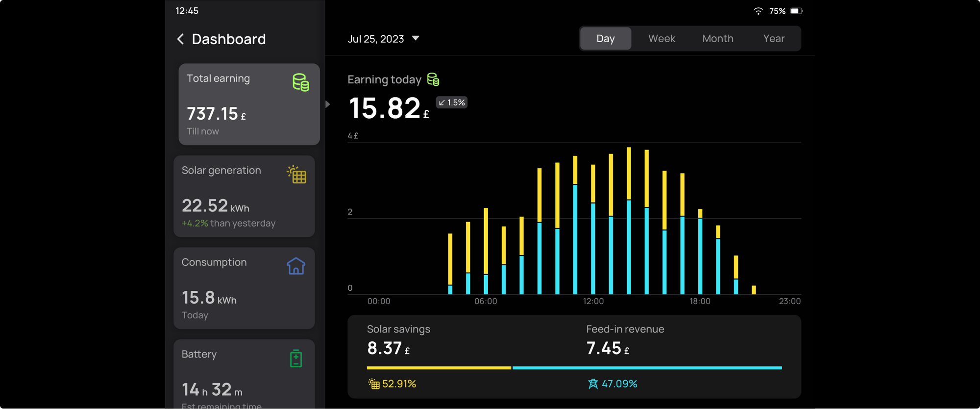Click the solar panel icon beside 52.91%
Image resolution: width=980 pixels, height=409 pixels.
click(x=374, y=383)
